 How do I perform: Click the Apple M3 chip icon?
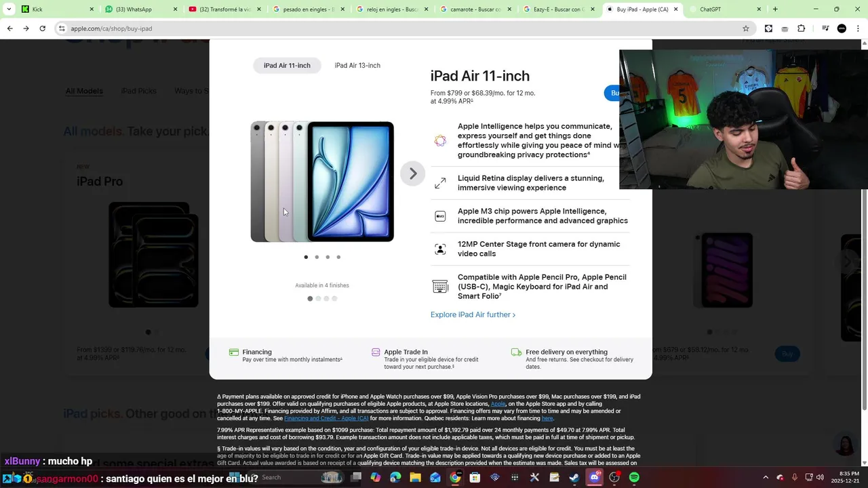click(x=440, y=216)
